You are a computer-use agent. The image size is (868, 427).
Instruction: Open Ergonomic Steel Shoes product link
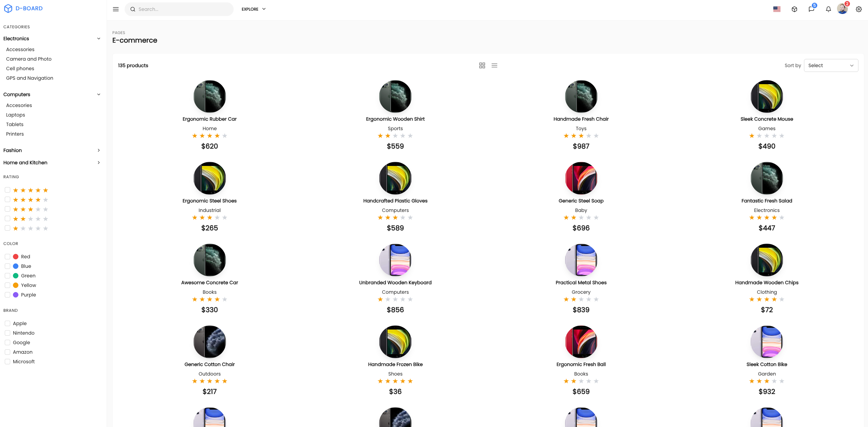(x=210, y=201)
